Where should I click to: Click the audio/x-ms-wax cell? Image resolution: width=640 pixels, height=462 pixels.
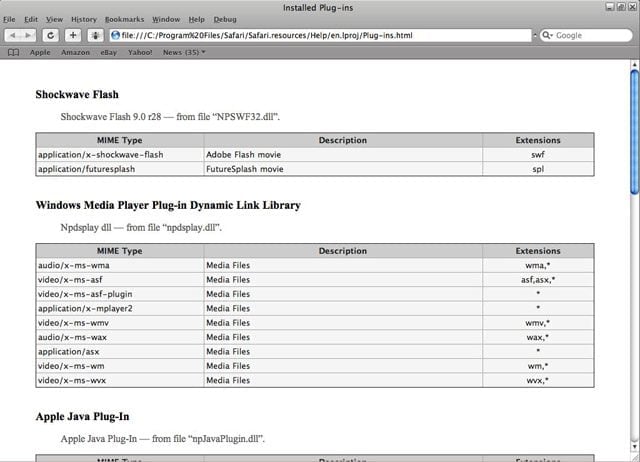click(120, 337)
